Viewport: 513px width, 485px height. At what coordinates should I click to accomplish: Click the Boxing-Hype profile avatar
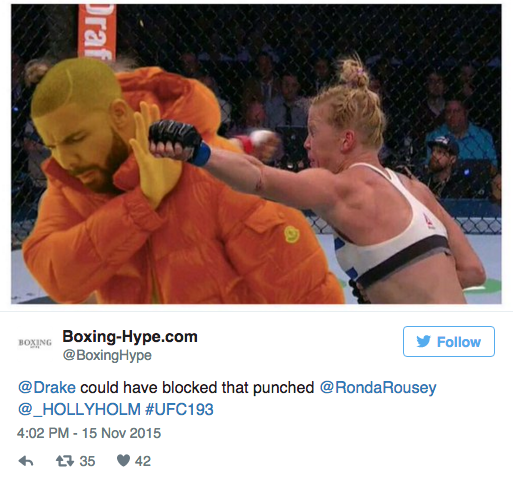(x=35, y=343)
